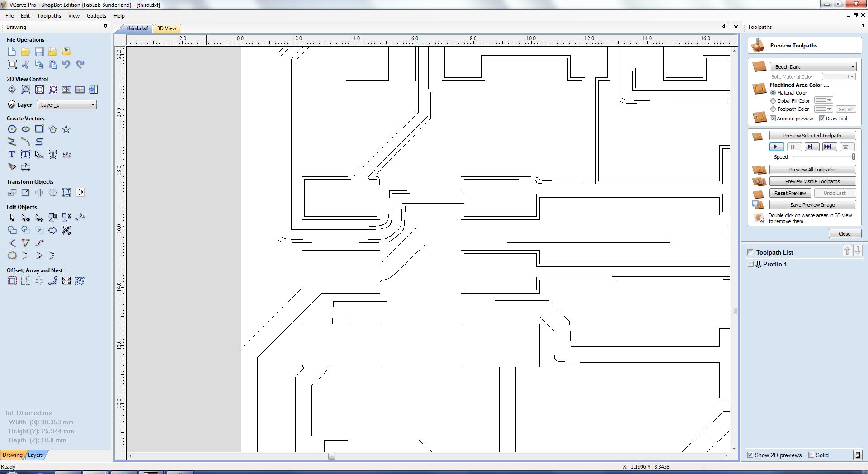Image resolution: width=868 pixels, height=474 pixels.
Task: Open the Global Fill Color picker dropdown
Action: pyautogui.click(x=823, y=100)
